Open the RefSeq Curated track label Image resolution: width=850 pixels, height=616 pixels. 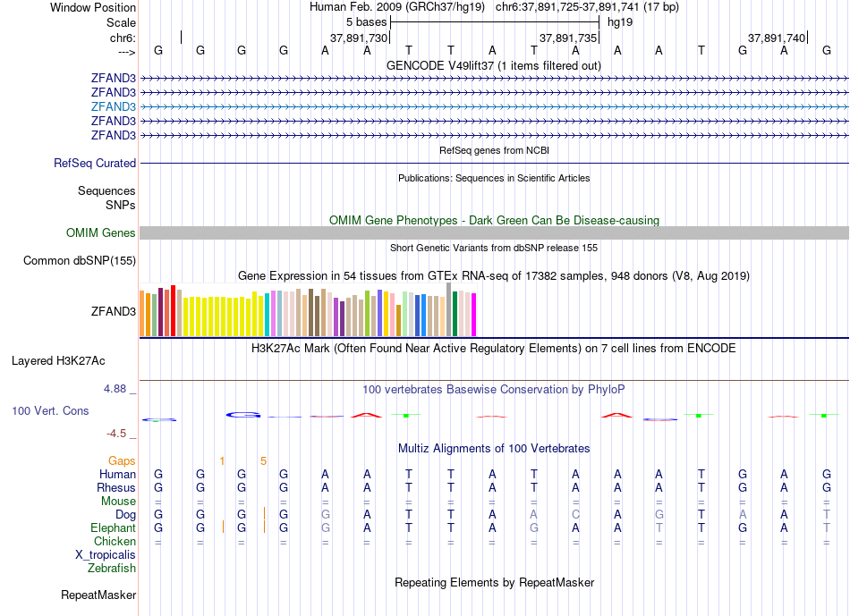coord(95,163)
